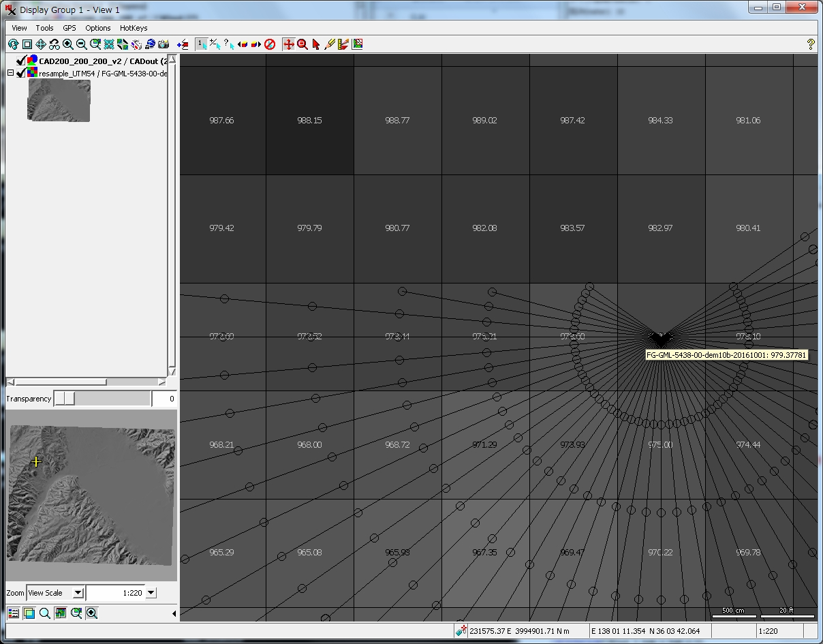Open the HotKeys menu
The height and width of the screenshot is (644, 823).
134,28
